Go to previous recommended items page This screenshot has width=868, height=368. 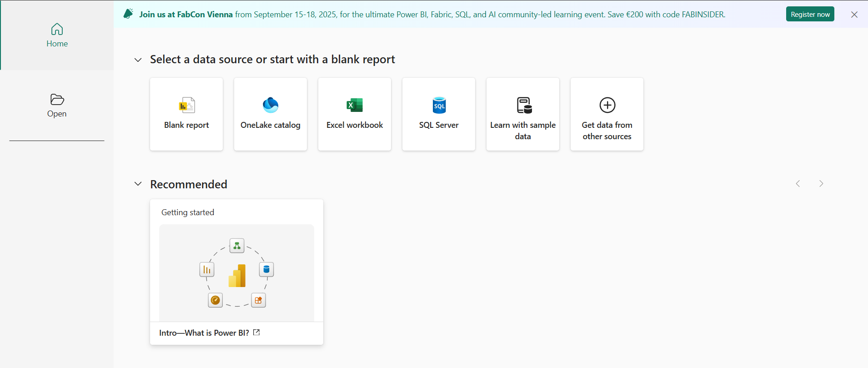point(798,184)
